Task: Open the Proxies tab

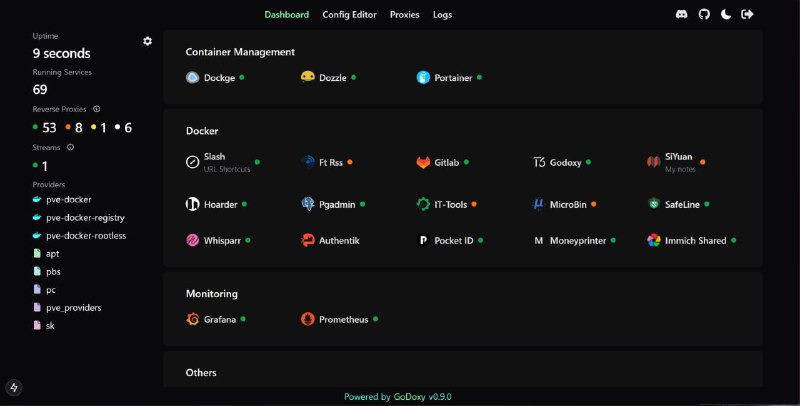Action: tap(405, 15)
